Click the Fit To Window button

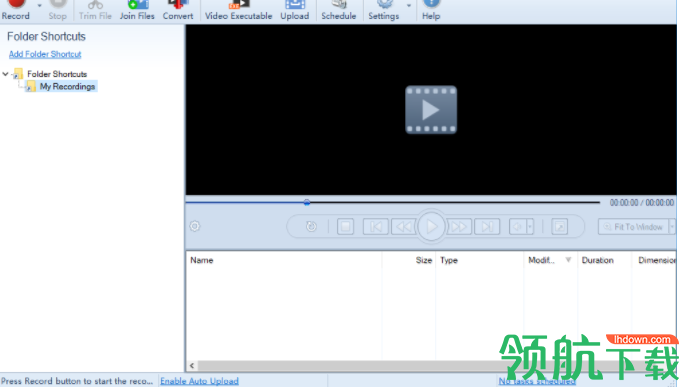click(x=634, y=227)
